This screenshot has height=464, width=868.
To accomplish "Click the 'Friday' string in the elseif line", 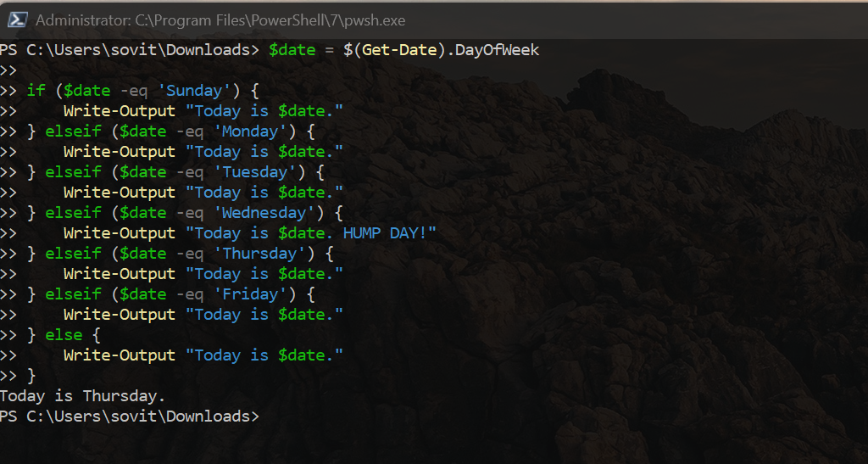I will pos(250,294).
